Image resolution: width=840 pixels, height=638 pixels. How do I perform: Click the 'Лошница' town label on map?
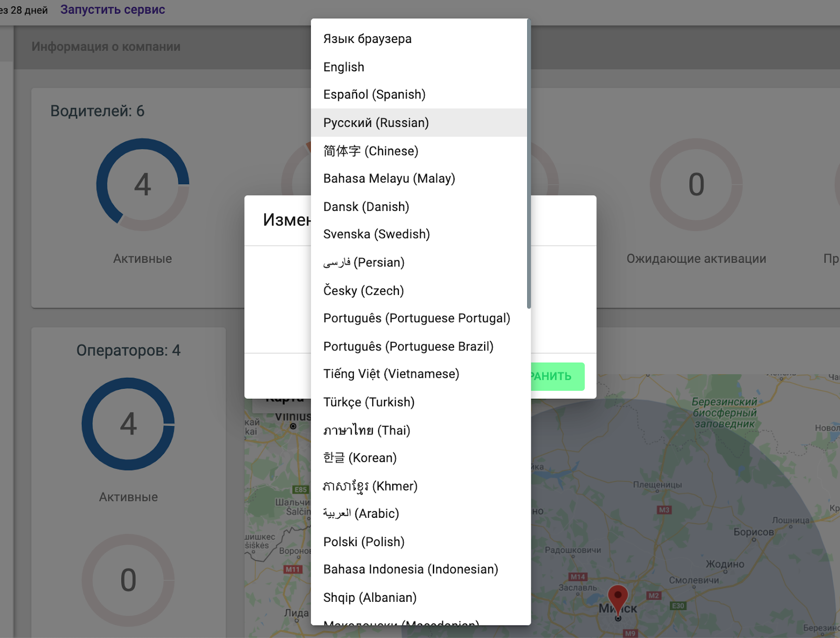(x=791, y=520)
